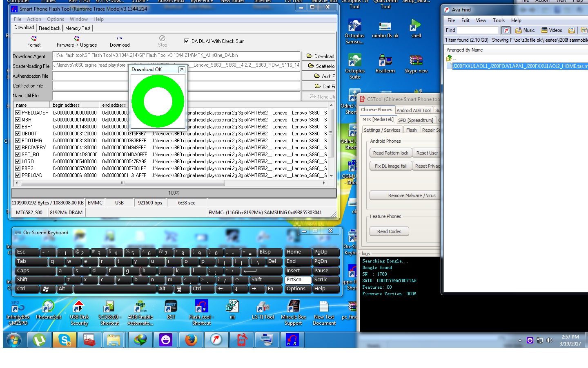Open the rainbo fls ok desktop icon
This screenshot has width=588, height=368.
(x=385, y=29)
